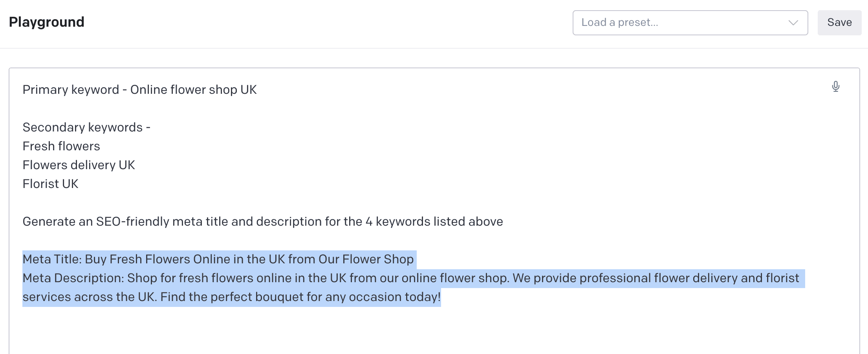The width and height of the screenshot is (868, 354).
Task: Click the Playground heading
Action: (x=47, y=22)
